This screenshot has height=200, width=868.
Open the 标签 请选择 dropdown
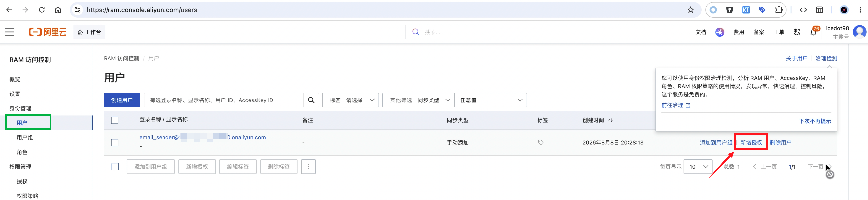click(x=350, y=100)
